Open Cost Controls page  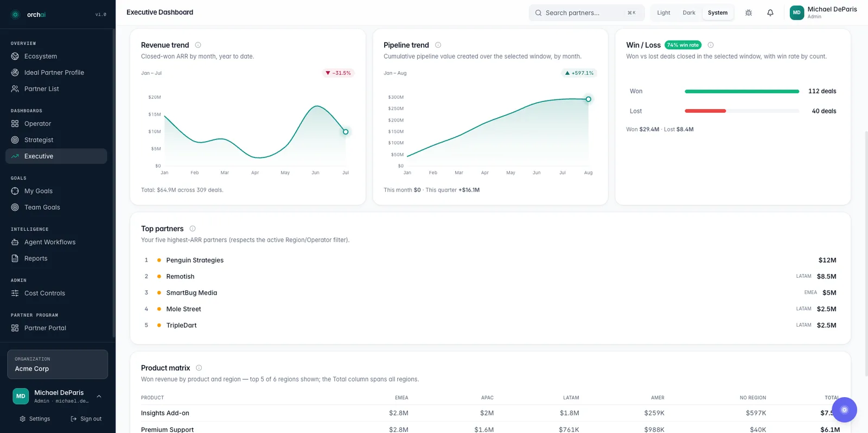pyautogui.click(x=56, y=293)
